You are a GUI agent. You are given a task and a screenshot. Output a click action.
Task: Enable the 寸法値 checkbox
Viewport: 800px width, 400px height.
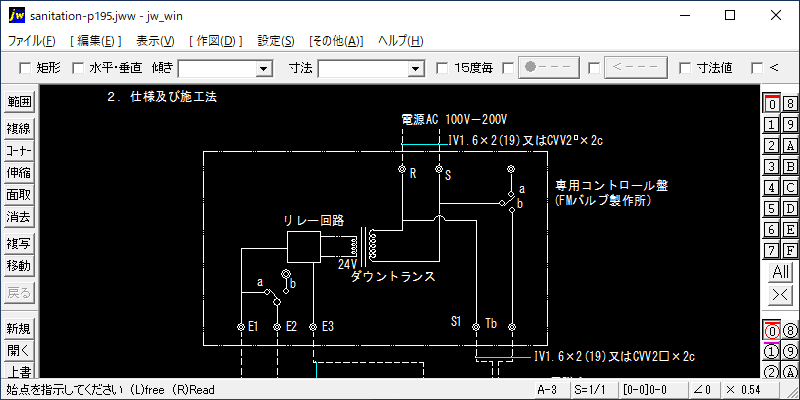point(685,67)
